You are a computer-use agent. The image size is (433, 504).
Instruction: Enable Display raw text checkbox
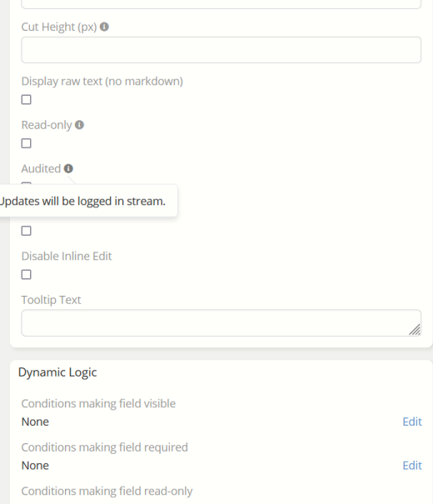[27, 100]
